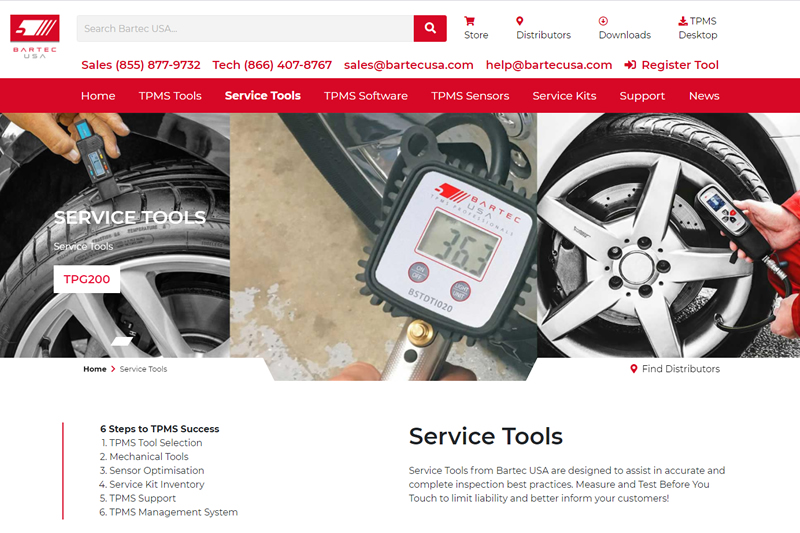Image resolution: width=800 pixels, height=533 pixels.
Task: Click the shopping cart Store icon
Action: [x=469, y=21]
